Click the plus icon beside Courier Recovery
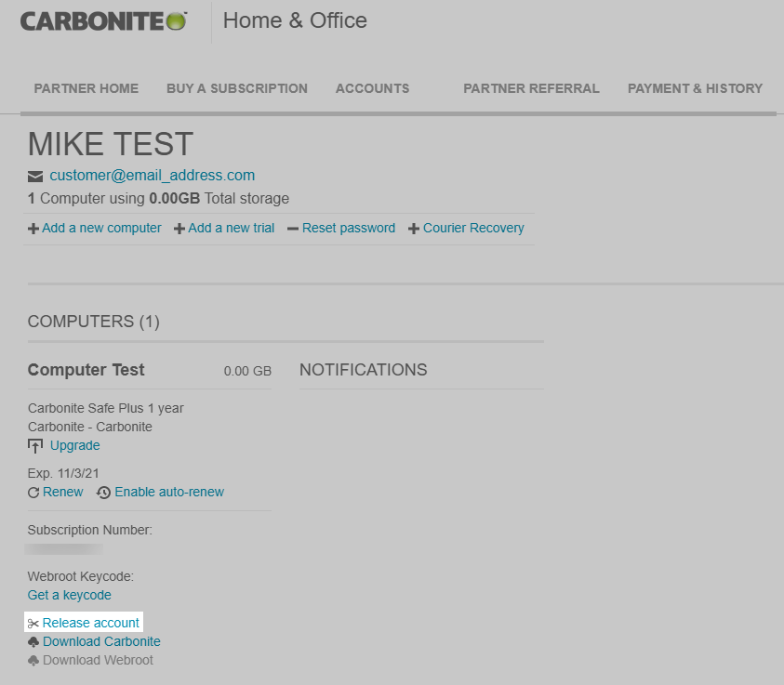The height and width of the screenshot is (685, 784). (414, 229)
